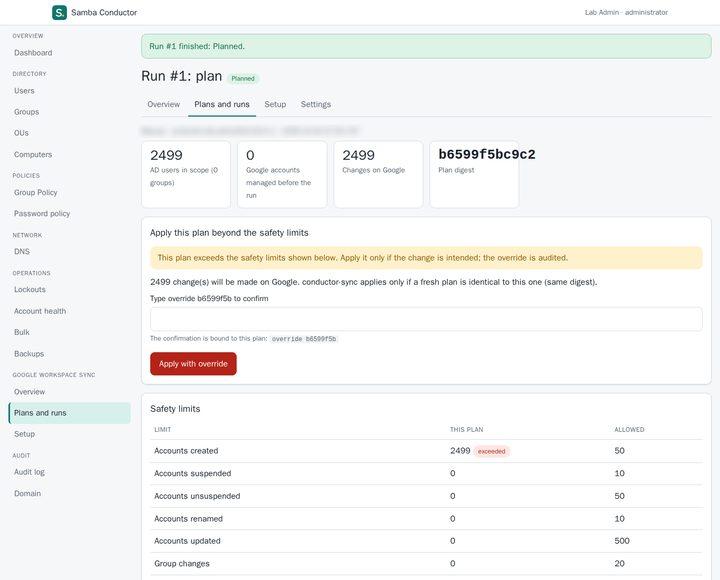Click the plan digest b6599f5bc9c2
This screenshot has width=720, height=580.
coord(487,155)
